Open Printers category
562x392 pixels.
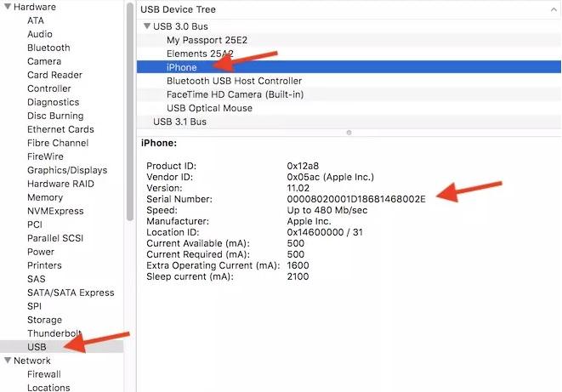point(44,265)
